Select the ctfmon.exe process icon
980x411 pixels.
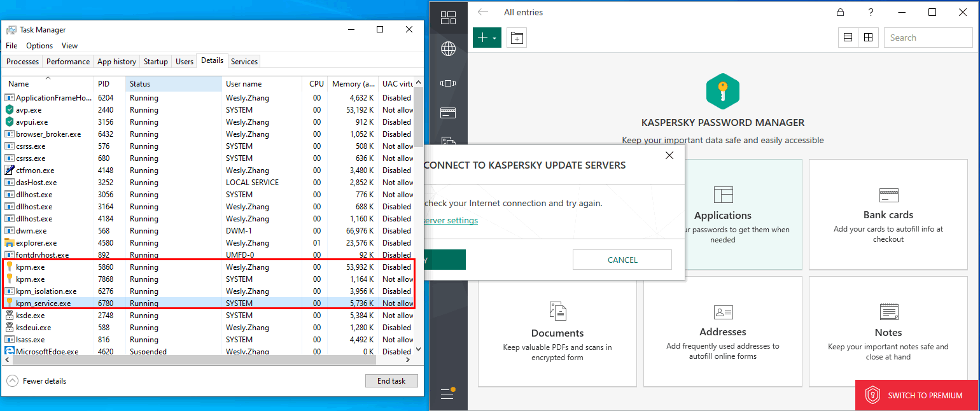10,171
